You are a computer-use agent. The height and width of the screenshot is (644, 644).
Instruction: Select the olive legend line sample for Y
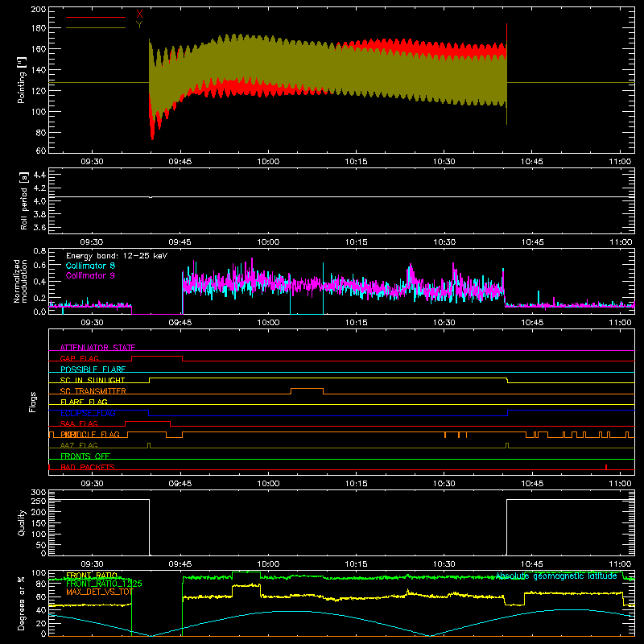(x=96, y=27)
